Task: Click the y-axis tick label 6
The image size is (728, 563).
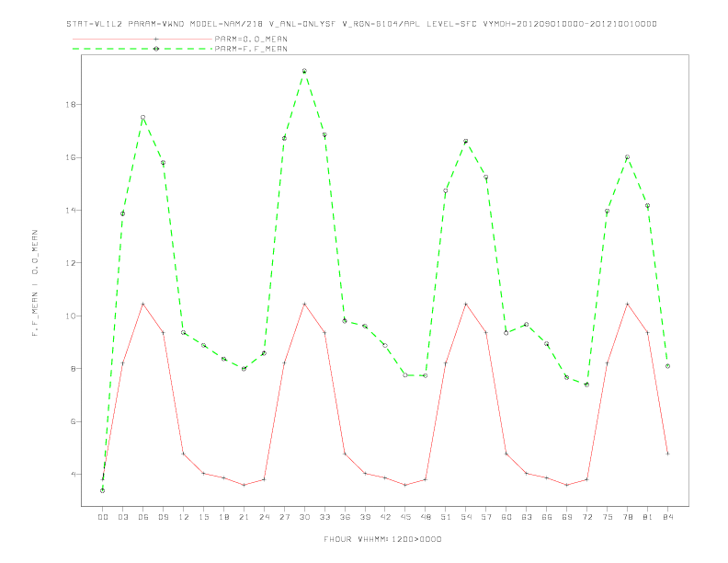Action: coord(73,421)
